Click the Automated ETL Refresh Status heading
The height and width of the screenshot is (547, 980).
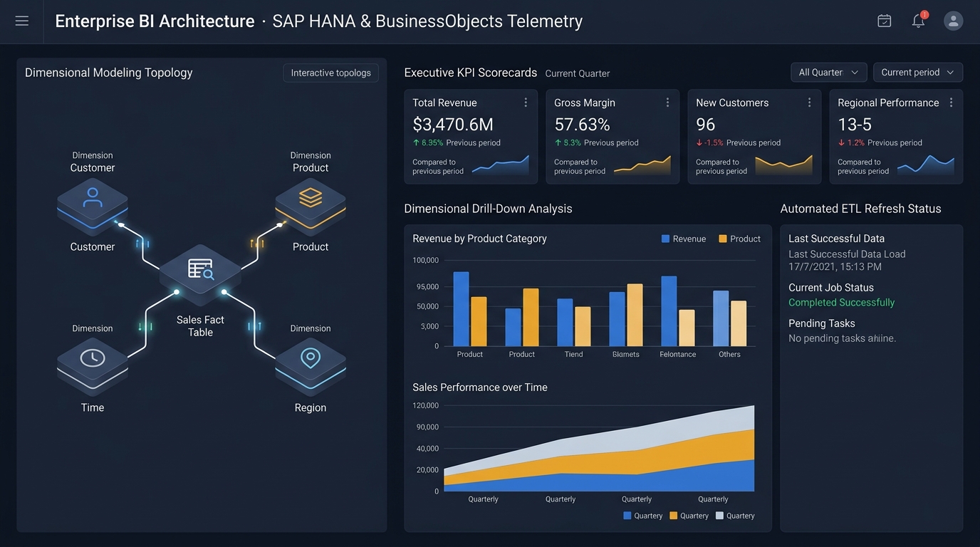[x=860, y=209]
